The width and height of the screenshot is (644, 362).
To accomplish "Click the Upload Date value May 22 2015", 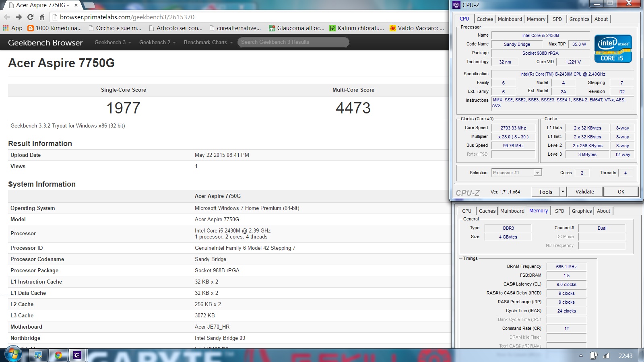I will point(222,155).
